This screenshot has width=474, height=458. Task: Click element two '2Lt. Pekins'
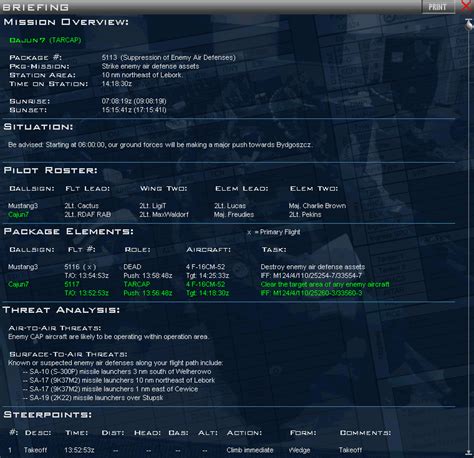tap(305, 214)
